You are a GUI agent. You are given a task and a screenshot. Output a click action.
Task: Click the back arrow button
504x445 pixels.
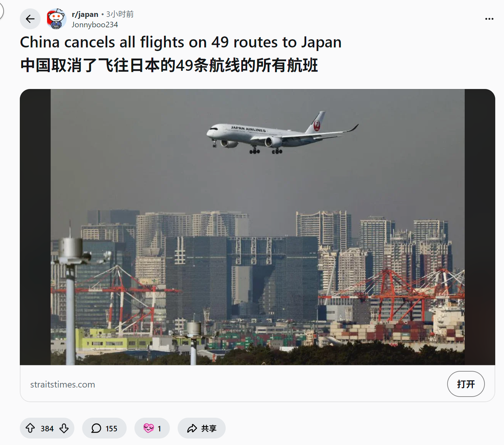click(x=30, y=19)
